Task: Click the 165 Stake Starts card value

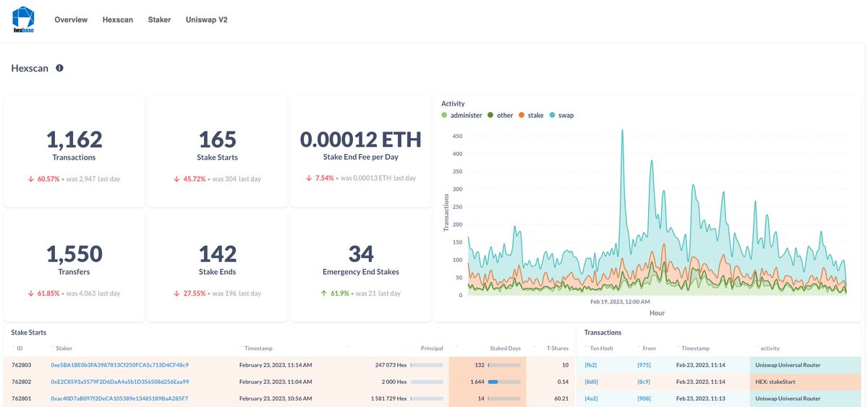Action: coord(218,140)
